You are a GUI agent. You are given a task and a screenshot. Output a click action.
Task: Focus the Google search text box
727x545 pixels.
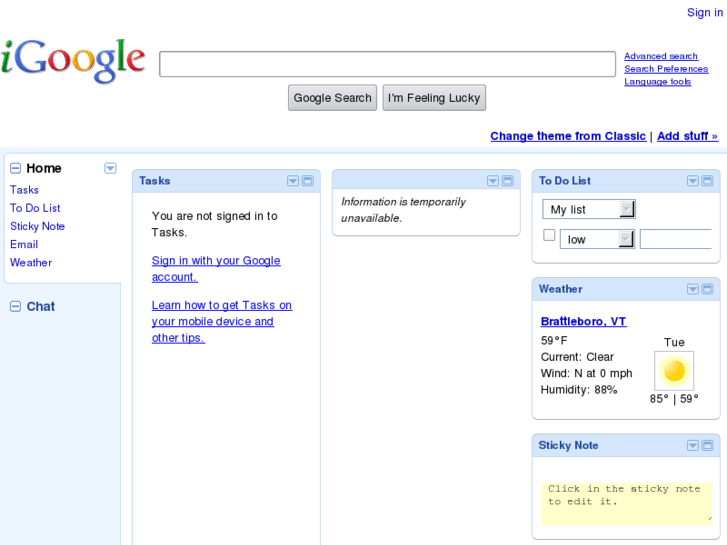[387, 64]
